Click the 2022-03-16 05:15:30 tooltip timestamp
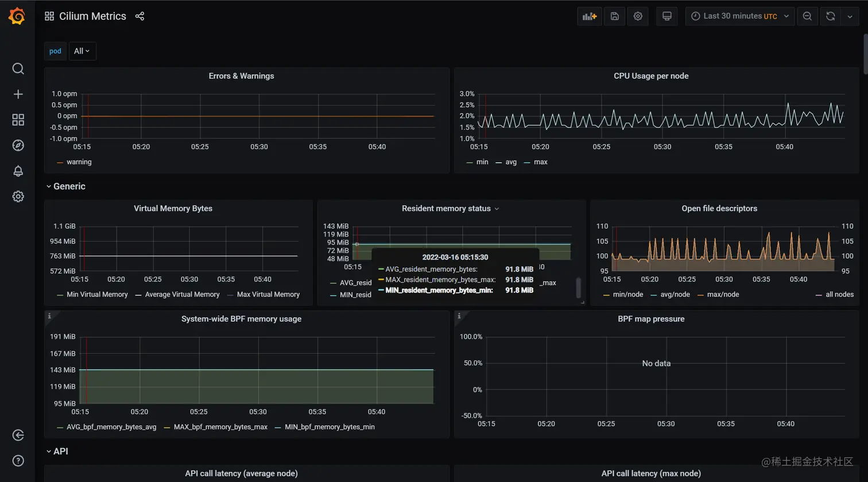 455,257
